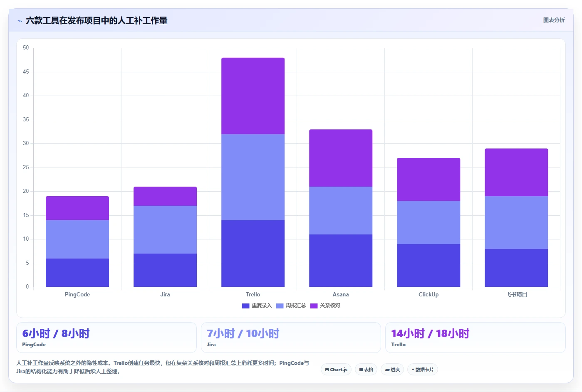Select the PingCode 关系核对 bar segment
The height and width of the screenshot is (392, 582).
[x=77, y=208]
